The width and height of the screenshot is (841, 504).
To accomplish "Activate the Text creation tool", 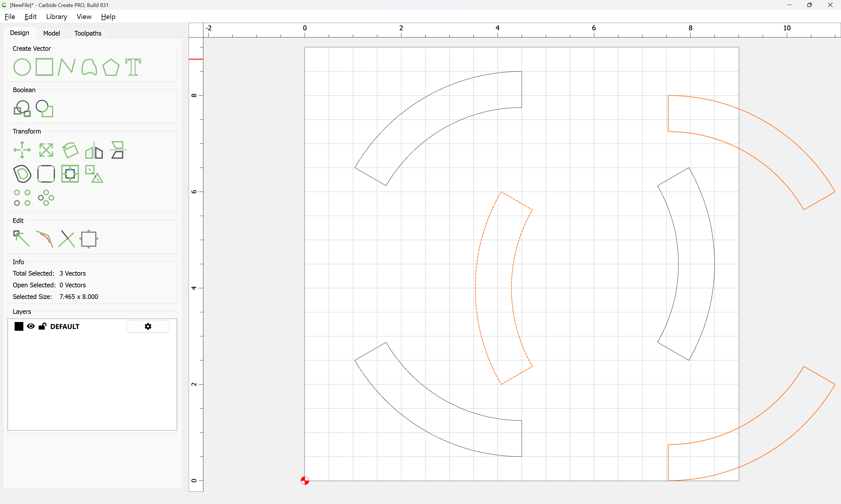I will click(133, 67).
